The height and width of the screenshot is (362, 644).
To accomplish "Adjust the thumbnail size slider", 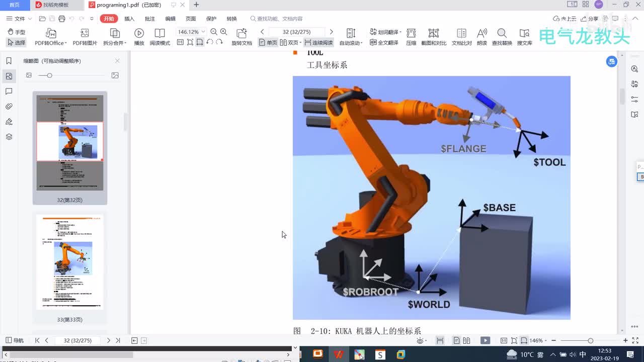I will click(49, 75).
